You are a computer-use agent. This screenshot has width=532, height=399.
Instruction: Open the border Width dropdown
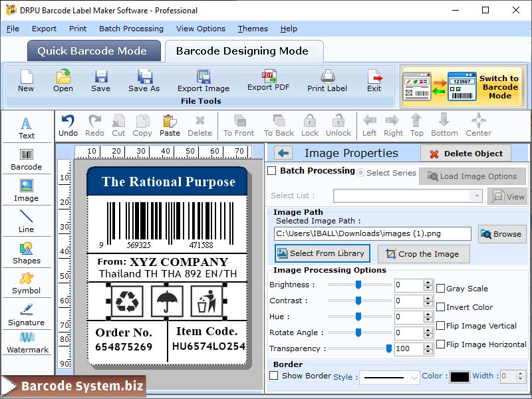[512, 376]
